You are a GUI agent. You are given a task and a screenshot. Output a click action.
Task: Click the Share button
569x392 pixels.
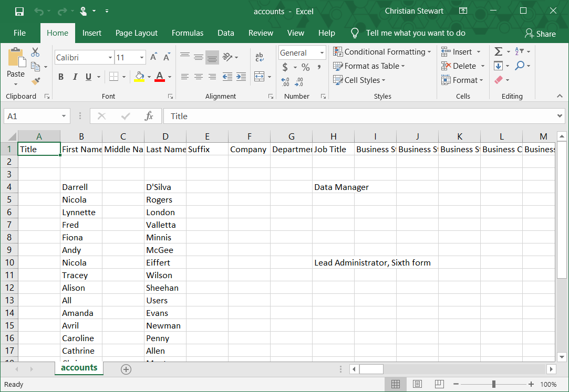pos(540,34)
